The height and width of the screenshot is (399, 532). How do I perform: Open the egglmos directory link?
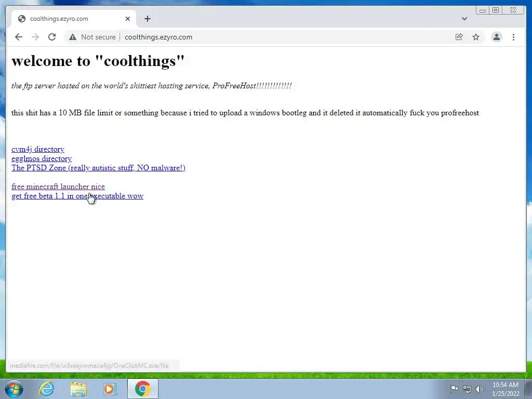(42, 158)
